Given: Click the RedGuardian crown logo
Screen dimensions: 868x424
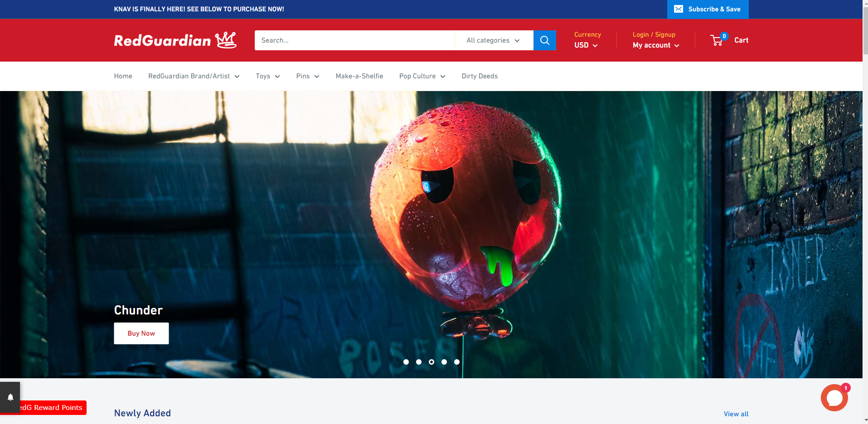Looking at the screenshot, I should click(x=175, y=40).
